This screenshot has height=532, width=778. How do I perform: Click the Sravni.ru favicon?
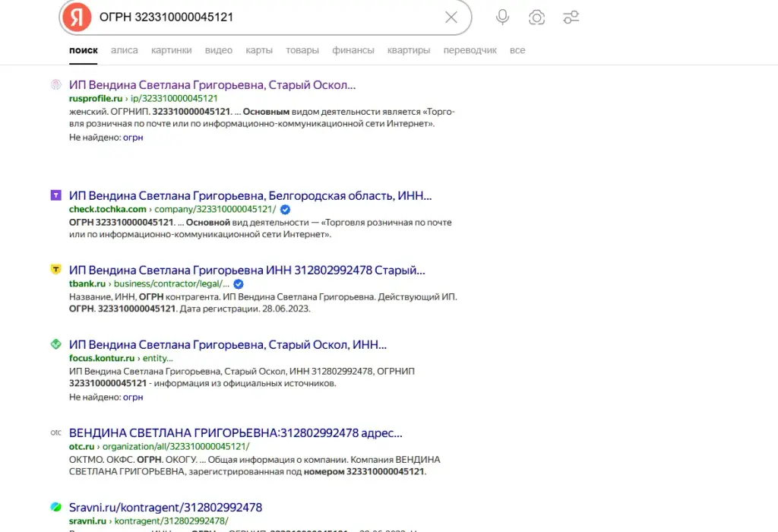[56, 507]
